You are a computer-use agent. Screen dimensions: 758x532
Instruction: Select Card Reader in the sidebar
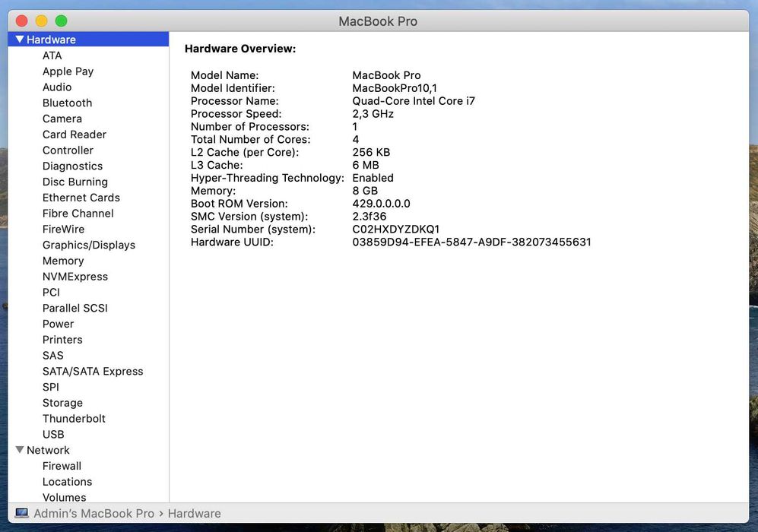tap(74, 135)
